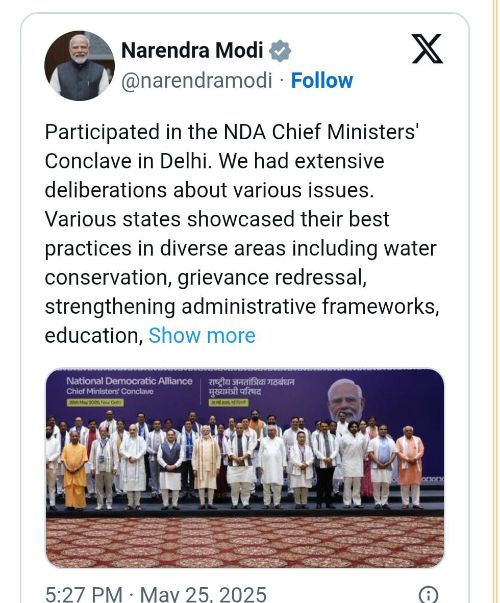Click the tweet's first line about the NDA conclave

pos(232,132)
